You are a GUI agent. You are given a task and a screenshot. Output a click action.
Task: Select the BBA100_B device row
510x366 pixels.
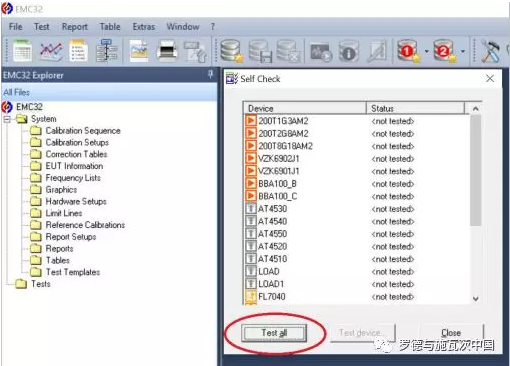(x=356, y=184)
